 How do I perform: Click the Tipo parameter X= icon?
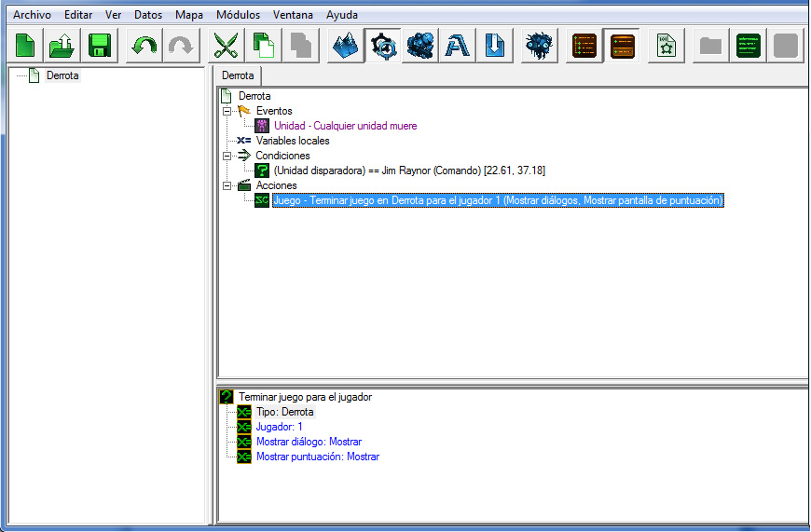pyautogui.click(x=244, y=412)
